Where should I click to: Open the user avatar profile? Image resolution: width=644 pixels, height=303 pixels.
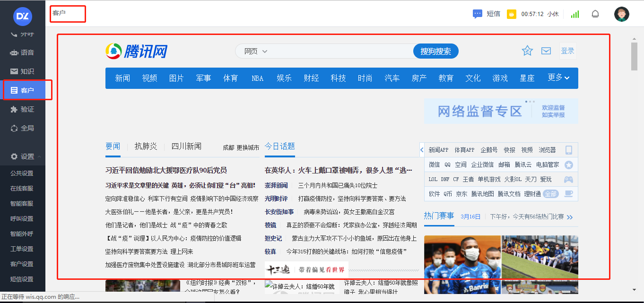(621, 14)
